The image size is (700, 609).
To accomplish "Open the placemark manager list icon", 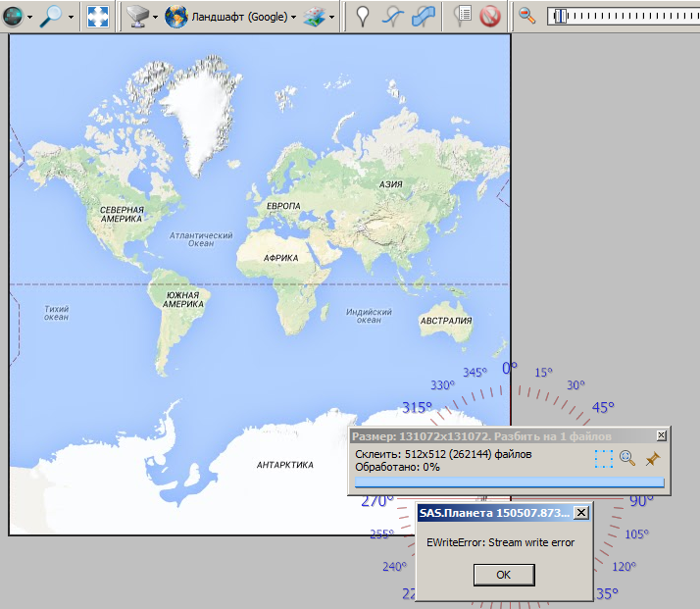I will click(462, 16).
